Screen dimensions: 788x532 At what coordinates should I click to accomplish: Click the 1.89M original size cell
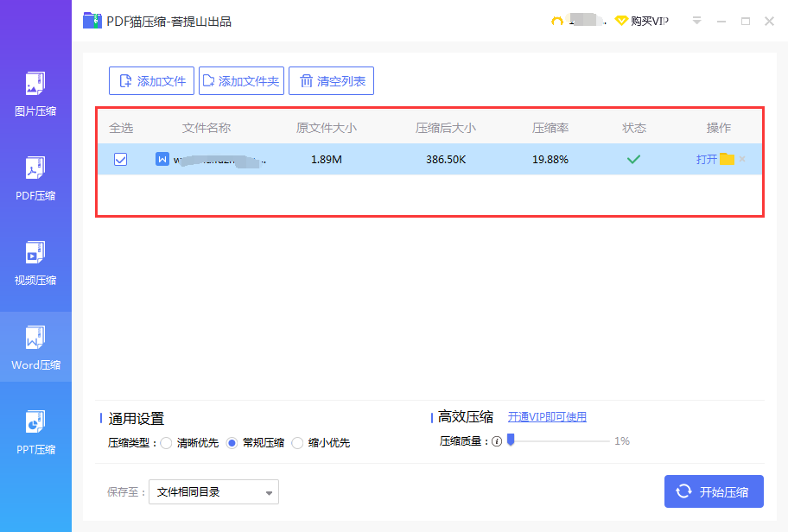[x=326, y=159]
